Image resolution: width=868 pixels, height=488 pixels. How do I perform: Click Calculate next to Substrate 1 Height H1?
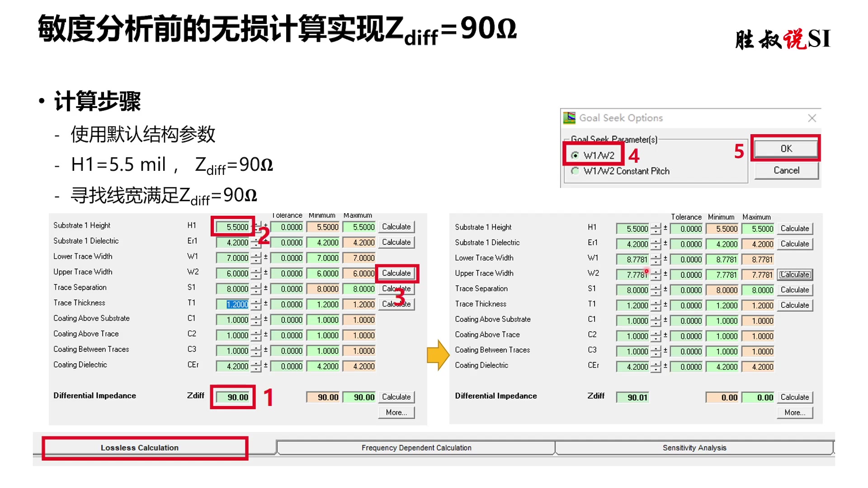pyautogui.click(x=396, y=226)
